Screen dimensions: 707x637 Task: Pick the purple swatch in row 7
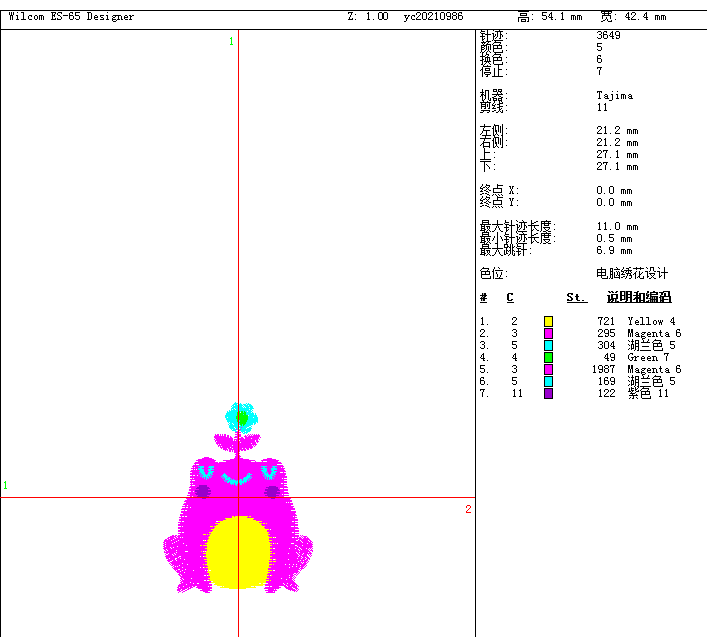[548, 393]
